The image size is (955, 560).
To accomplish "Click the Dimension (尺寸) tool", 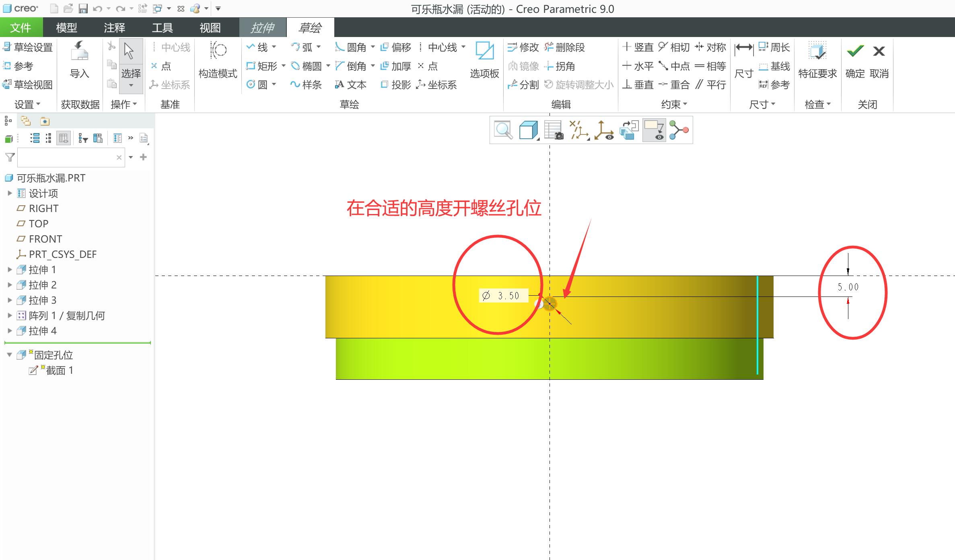I will click(743, 60).
